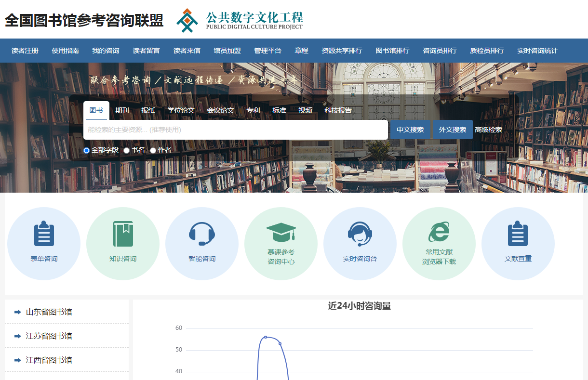Open the 文献查重 document check icon
This screenshot has width=588, height=380.
click(518, 243)
